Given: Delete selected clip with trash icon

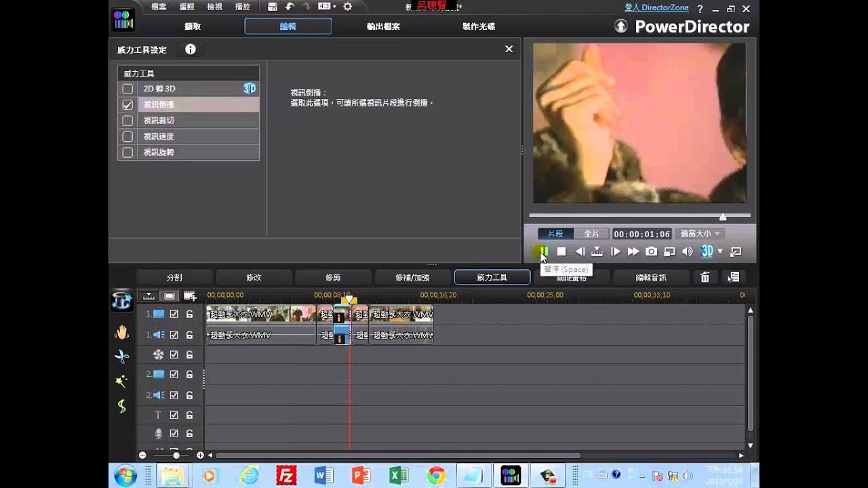Looking at the screenshot, I should pyautogui.click(x=705, y=277).
